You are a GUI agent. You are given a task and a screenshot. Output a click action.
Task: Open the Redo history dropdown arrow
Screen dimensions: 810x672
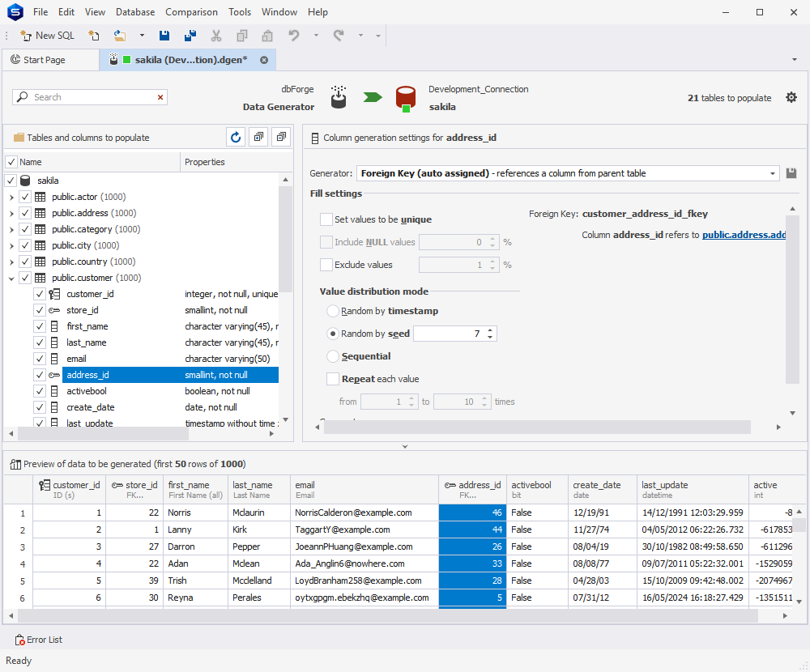click(360, 36)
